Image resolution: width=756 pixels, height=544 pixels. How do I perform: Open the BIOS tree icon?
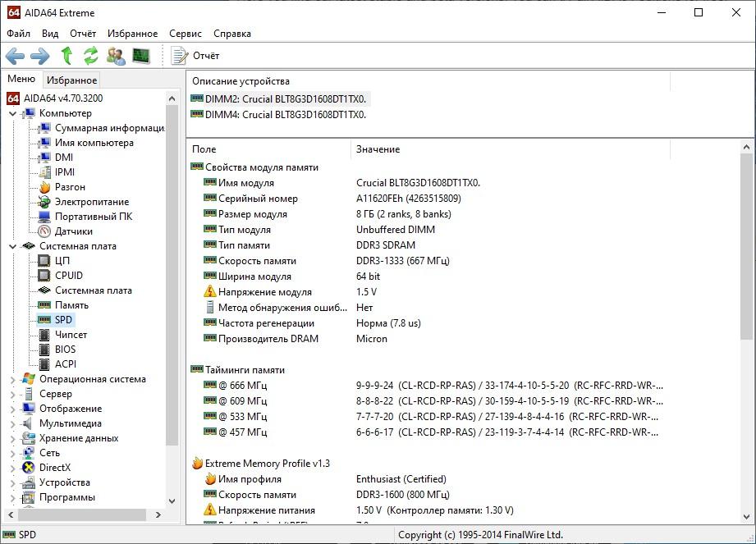(x=44, y=350)
